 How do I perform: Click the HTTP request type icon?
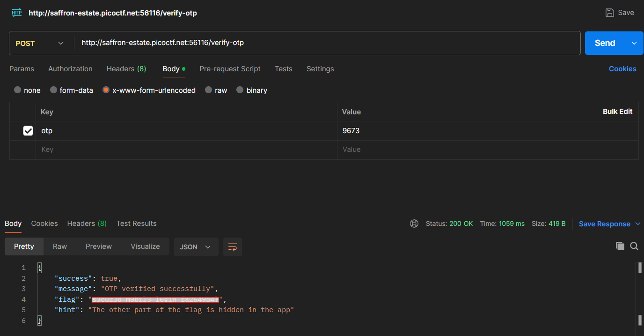[x=17, y=13]
